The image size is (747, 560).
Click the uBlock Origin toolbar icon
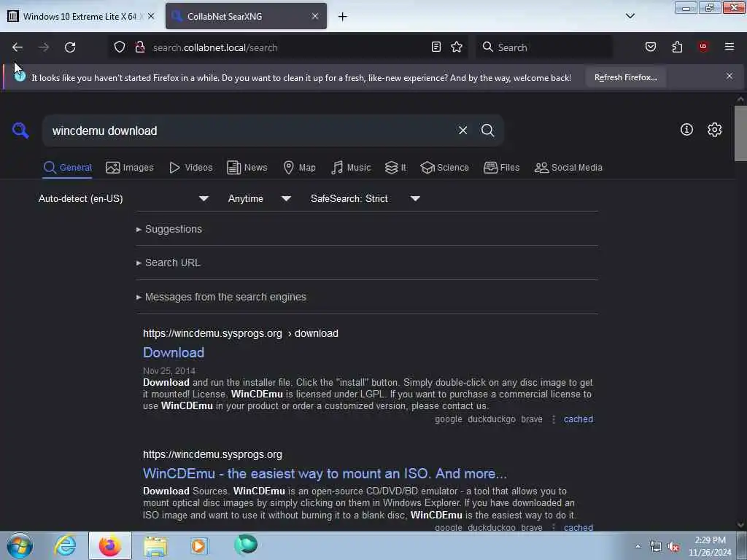pos(703,47)
